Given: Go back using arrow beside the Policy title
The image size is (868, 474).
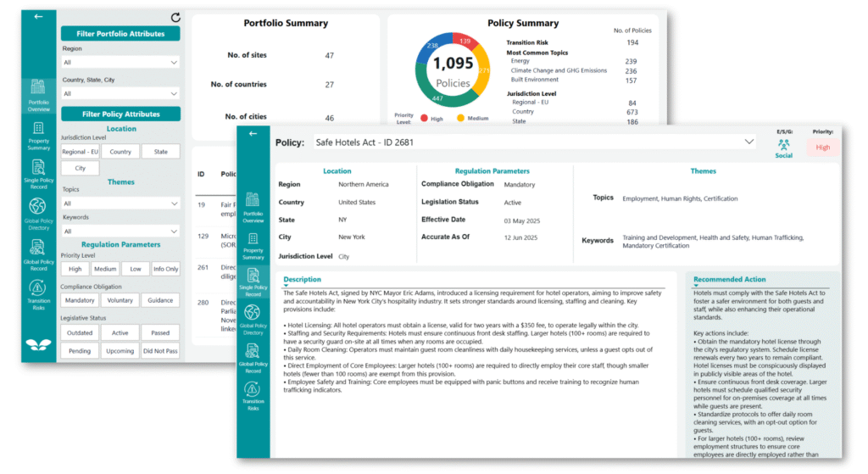Looking at the screenshot, I should [x=252, y=134].
